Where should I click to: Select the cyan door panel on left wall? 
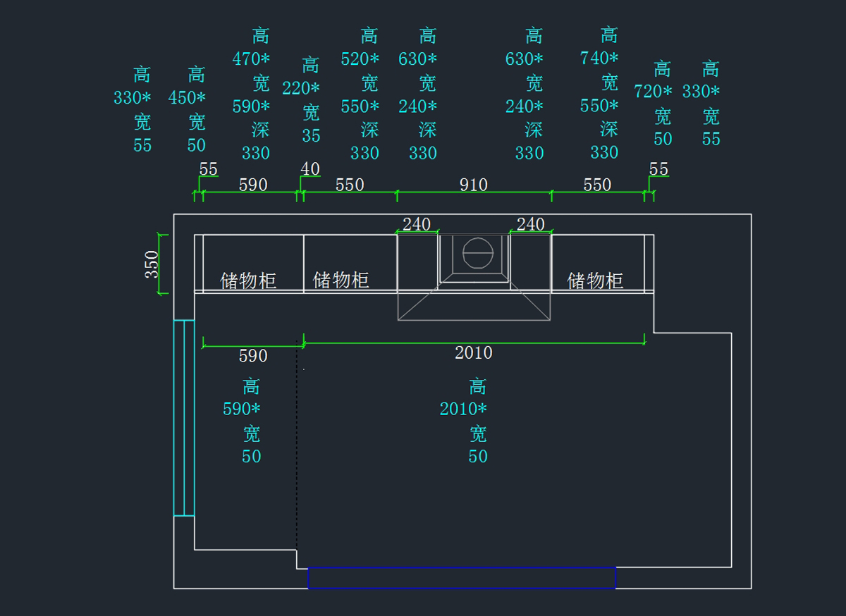click(x=184, y=417)
